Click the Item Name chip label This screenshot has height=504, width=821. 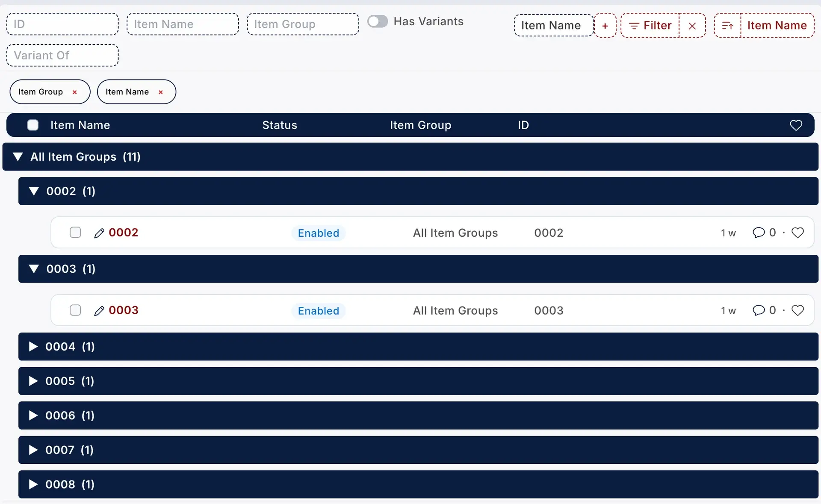click(x=127, y=92)
